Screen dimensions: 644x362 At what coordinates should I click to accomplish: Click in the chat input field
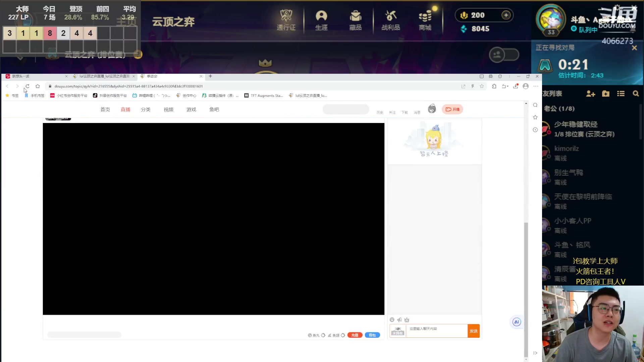click(436, 331)
